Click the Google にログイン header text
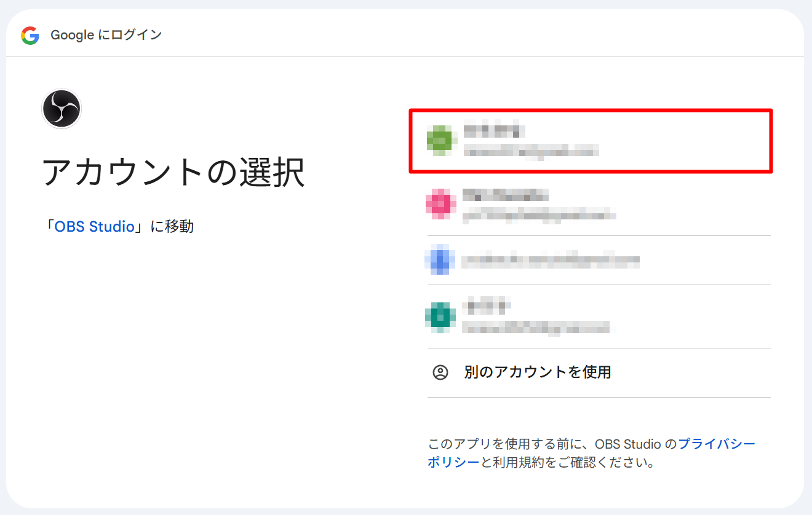The width and height of the screenshot is (812, 515). pos(106,36)
